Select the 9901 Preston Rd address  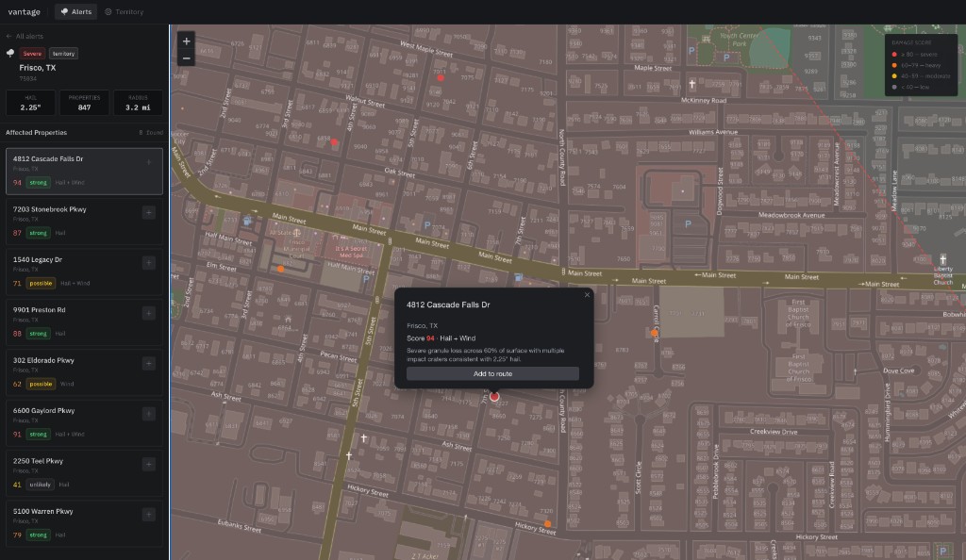pos(39,310)
